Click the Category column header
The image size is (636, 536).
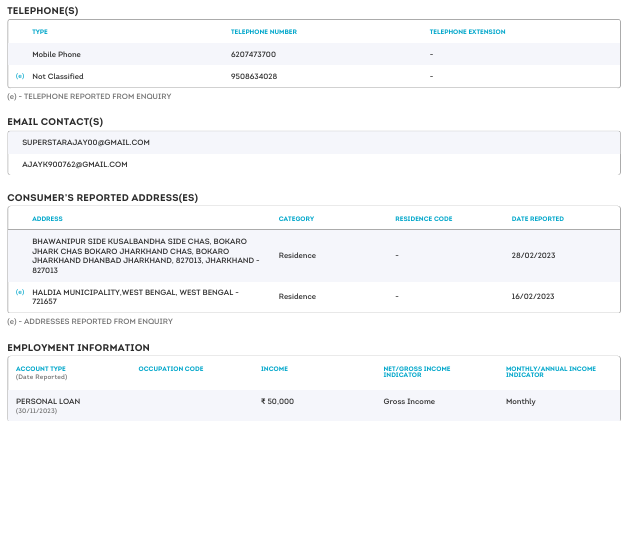[296, 219]
